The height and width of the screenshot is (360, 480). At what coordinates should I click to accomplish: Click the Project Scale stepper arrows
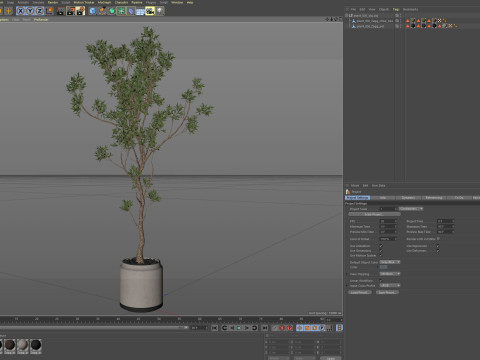(x=396, y=209)
